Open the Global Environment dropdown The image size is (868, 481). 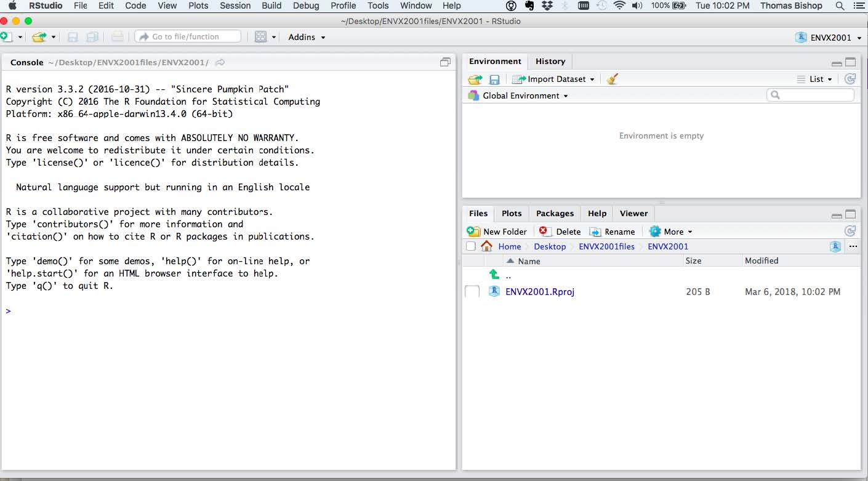point(518,95)
